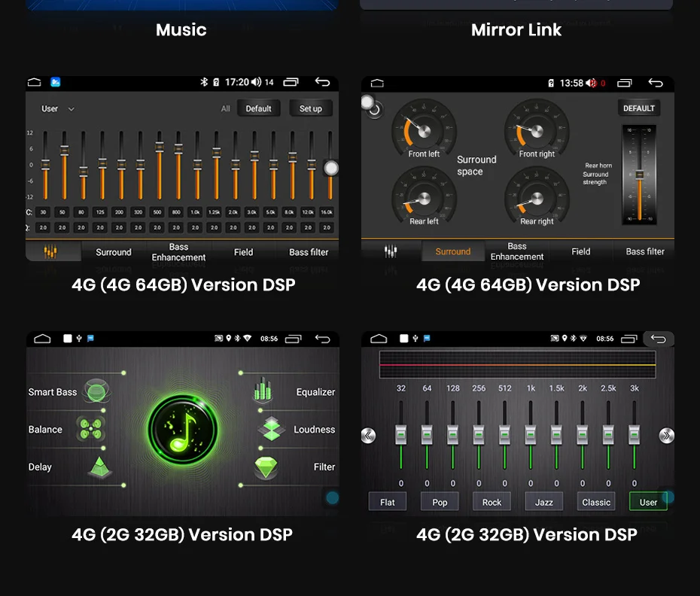Click the volume icon next to 14

tap(256, 82)
